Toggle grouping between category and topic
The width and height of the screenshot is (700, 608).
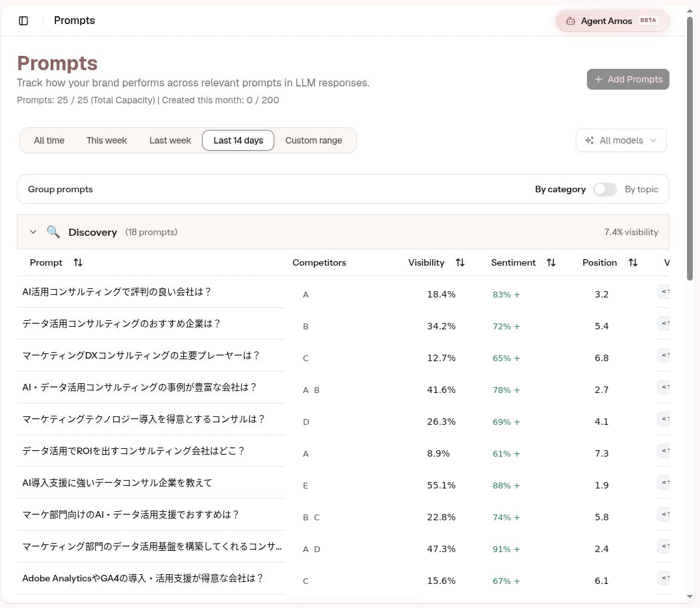(x=605, y=189)
